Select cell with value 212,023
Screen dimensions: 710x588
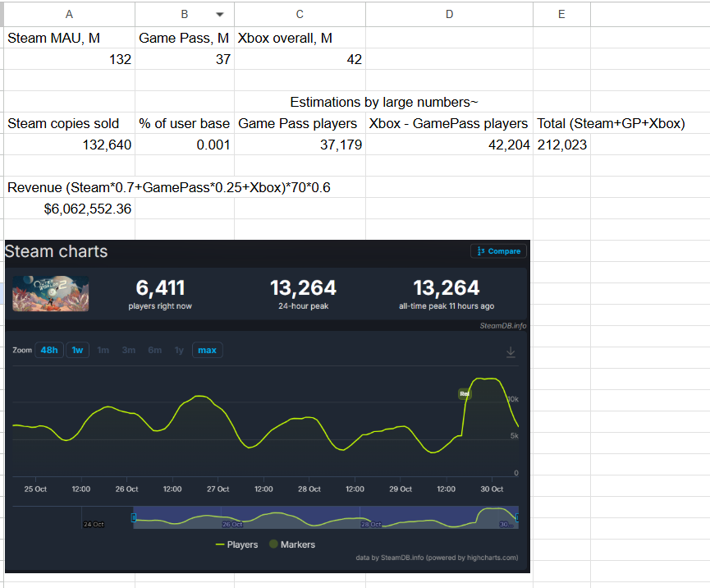561,145
